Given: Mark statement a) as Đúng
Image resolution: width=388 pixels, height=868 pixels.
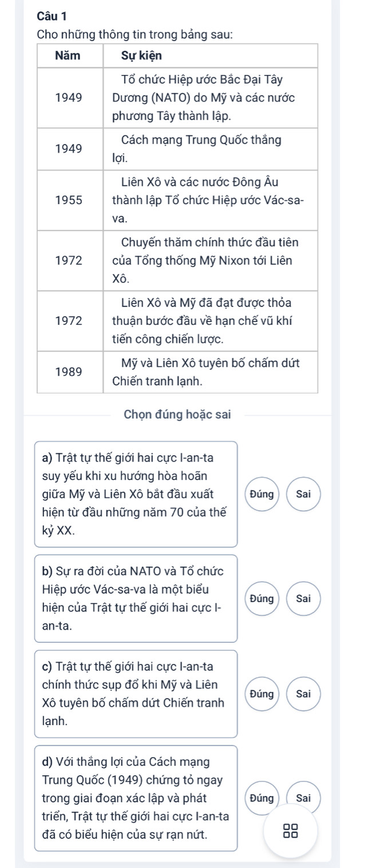Looking at the screenshot, I should pos(260,493).
